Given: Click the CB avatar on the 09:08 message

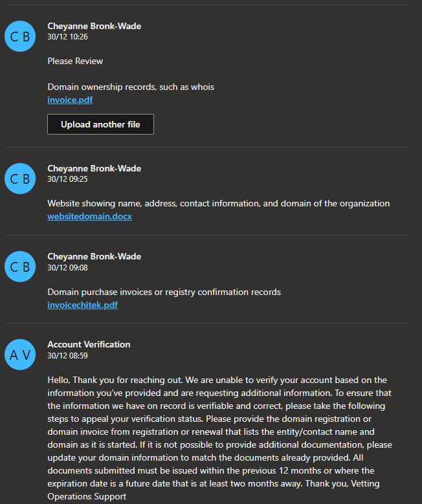Looking at the screenshot, I should coord(20,267).
